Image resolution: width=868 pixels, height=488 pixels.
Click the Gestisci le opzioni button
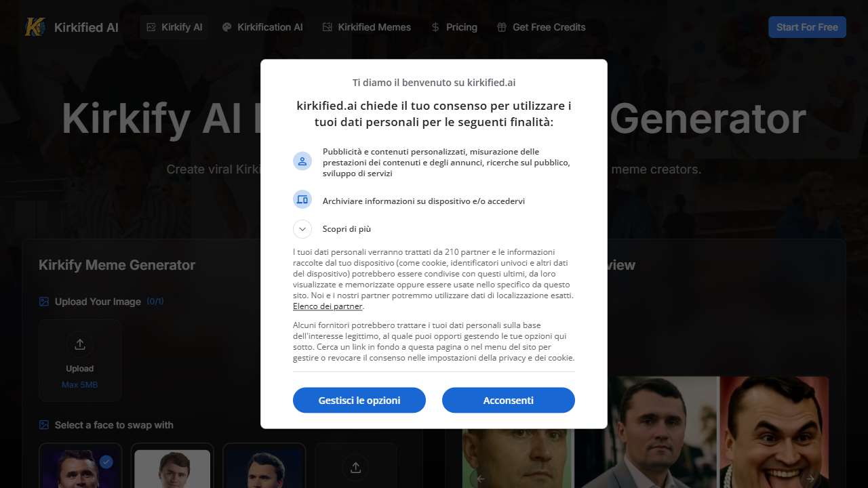click(x=359, y=400)
